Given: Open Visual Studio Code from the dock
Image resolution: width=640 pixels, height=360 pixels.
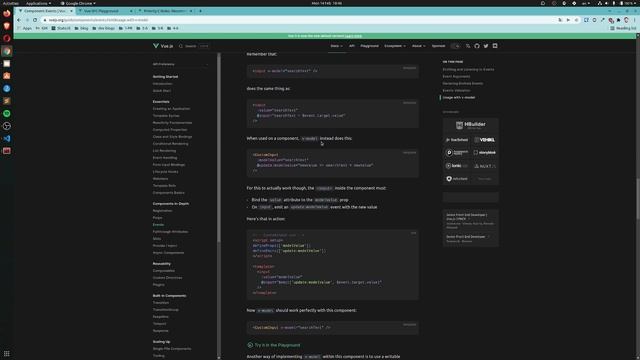Looking at the screenshot, I should coord(7,138).
